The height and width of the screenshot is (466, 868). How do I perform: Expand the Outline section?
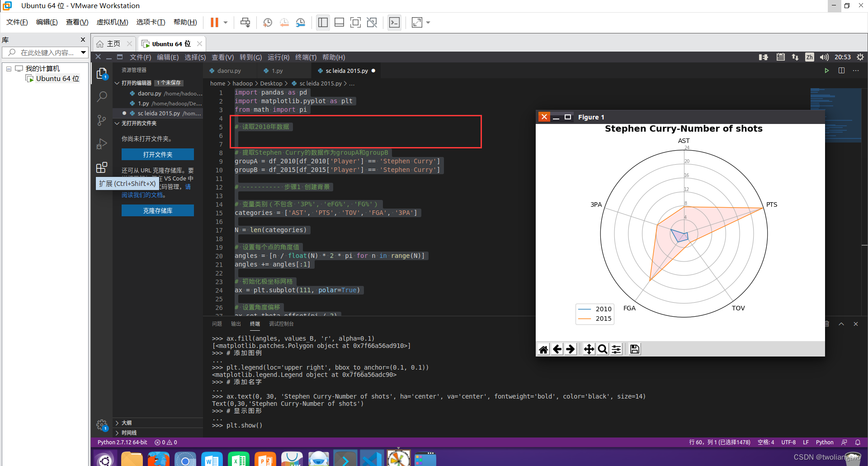[117, 423]
